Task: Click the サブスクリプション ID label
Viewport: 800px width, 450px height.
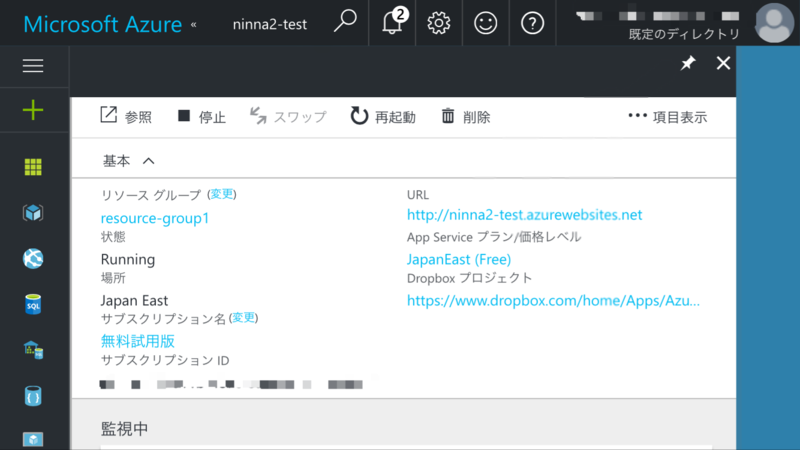Action: [165, 360]
